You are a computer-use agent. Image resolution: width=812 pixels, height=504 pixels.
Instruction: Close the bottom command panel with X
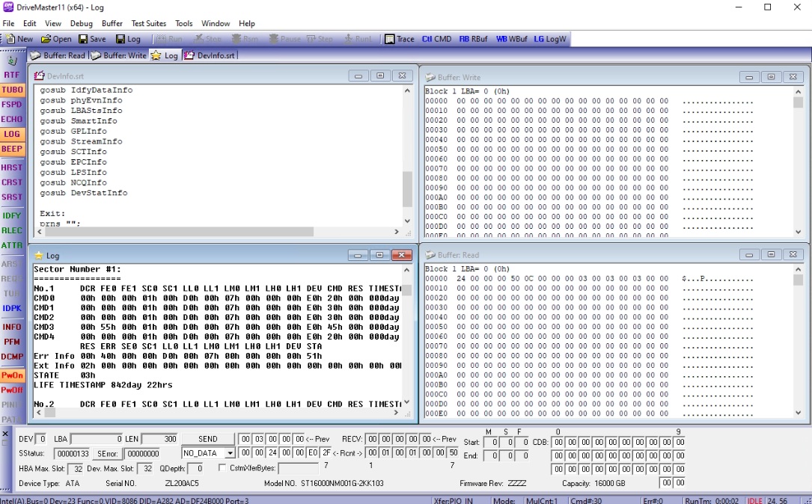coord(5,434)
